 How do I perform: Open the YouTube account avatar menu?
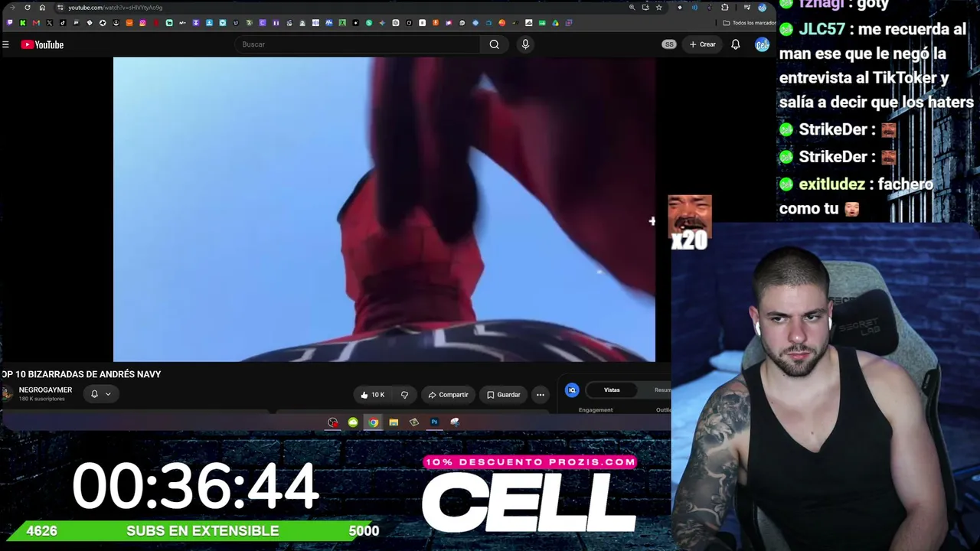pyautogui.click(x=762, y=44)
